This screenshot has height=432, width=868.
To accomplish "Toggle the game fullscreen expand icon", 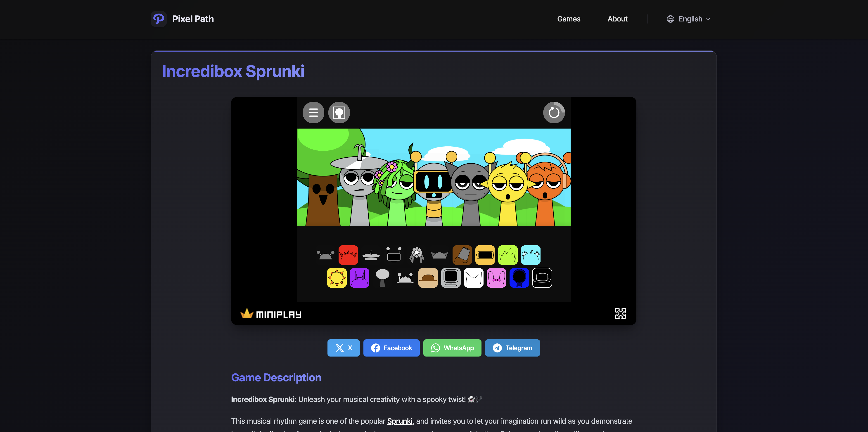I will tap(620, 313).
